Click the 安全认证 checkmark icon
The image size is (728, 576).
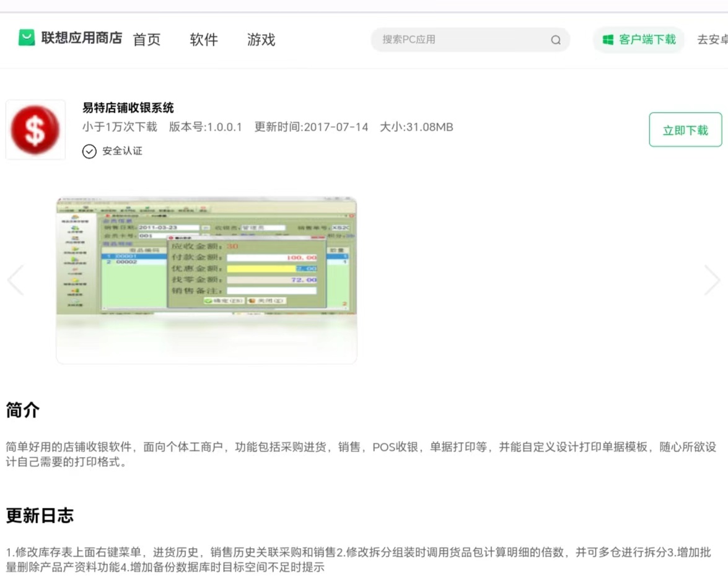click(x=89, y=151)
